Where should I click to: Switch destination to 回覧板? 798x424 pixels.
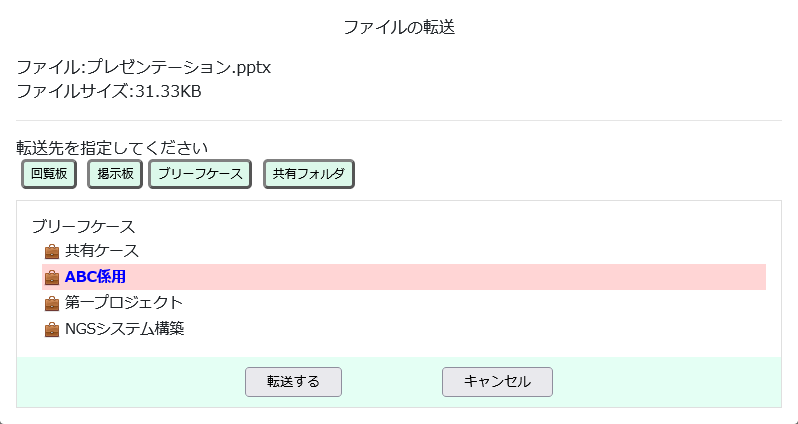coord(49,174)
